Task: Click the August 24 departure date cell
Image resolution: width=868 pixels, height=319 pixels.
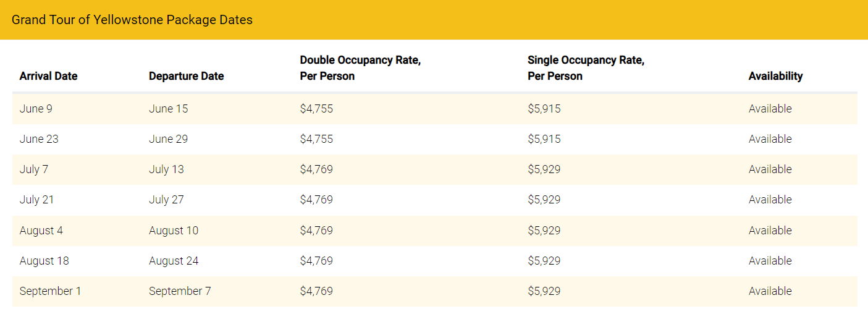Action: click(174, 261)
